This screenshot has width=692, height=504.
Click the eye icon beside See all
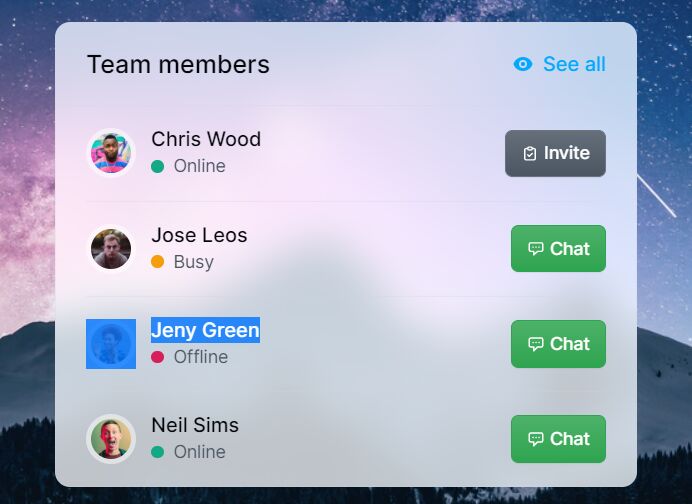tap(523, 64)
